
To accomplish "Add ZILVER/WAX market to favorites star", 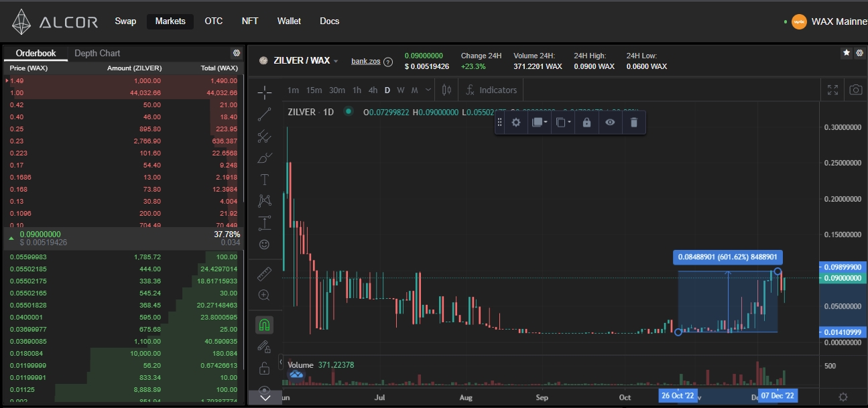I will coord(847,52).
